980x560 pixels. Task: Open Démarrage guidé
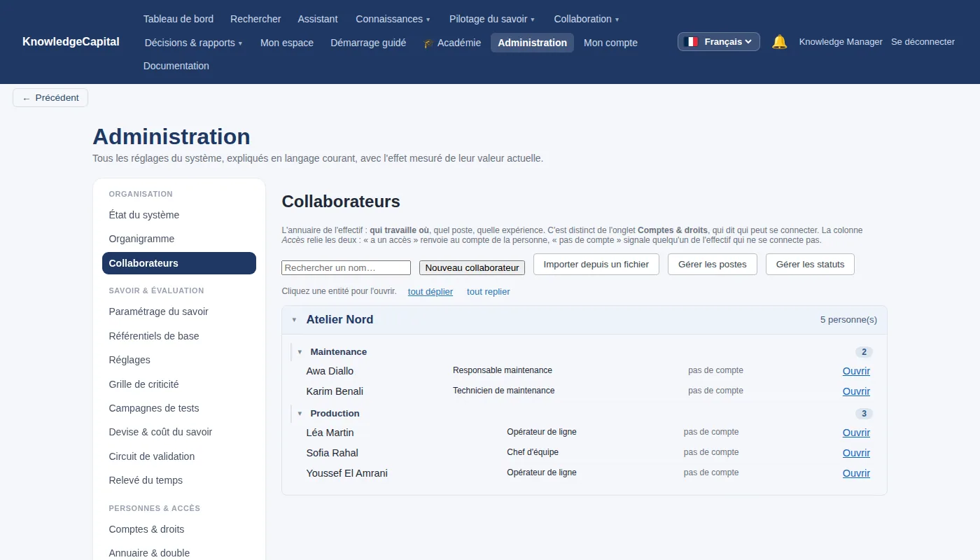pos(368,43)
